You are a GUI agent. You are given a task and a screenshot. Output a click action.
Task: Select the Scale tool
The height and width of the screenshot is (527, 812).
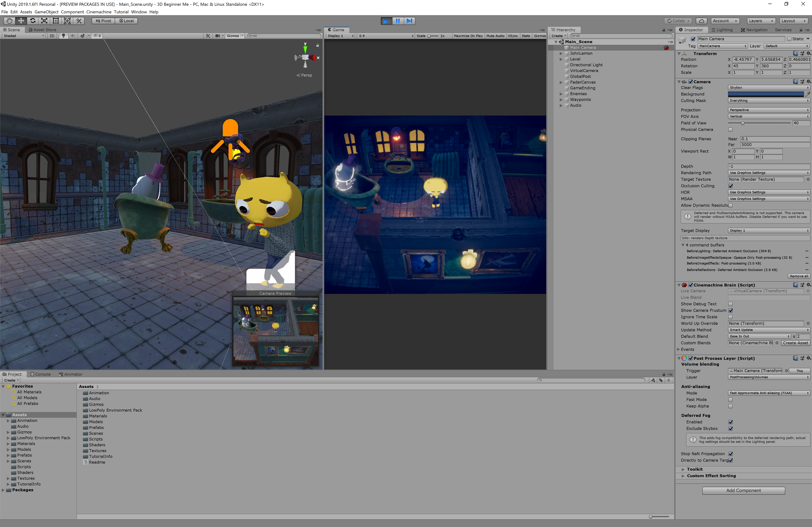[x=44, y=21]
